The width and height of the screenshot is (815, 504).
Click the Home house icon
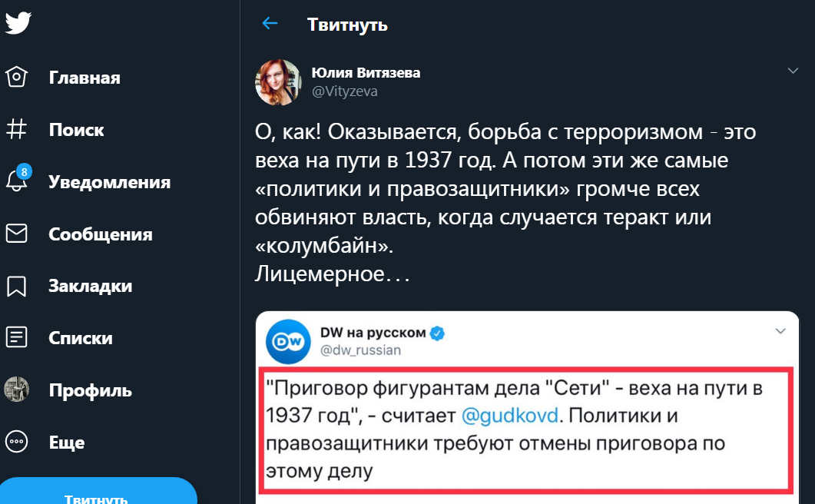(17, 78)
